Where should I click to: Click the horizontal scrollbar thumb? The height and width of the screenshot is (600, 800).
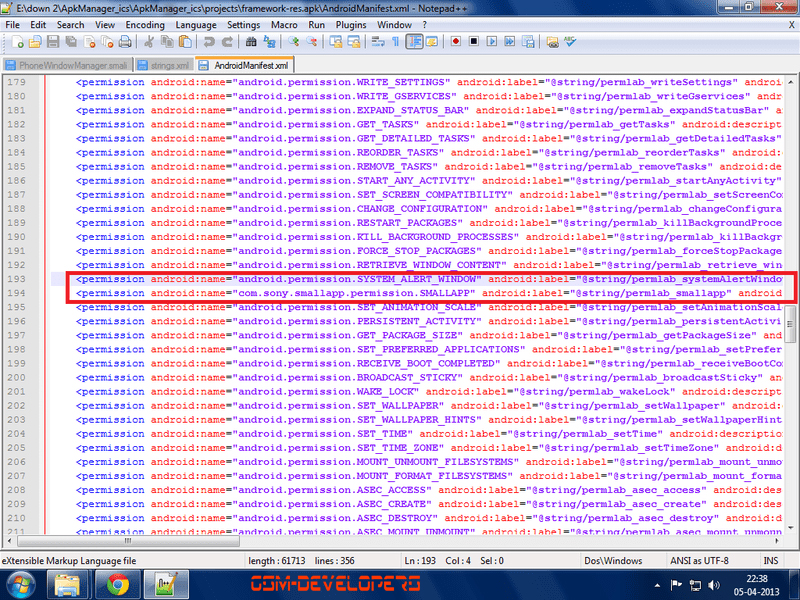tap(128, 541)
